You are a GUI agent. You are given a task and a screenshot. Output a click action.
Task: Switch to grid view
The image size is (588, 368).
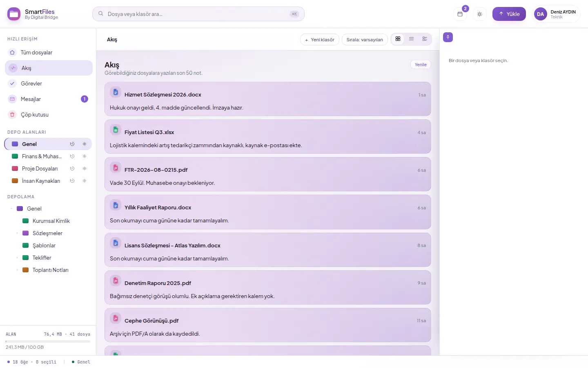398,39
